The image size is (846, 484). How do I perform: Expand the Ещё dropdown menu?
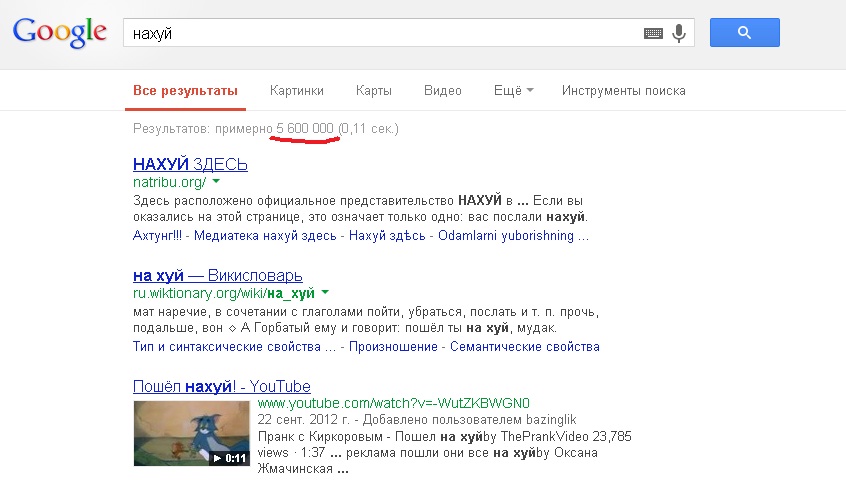513,90
